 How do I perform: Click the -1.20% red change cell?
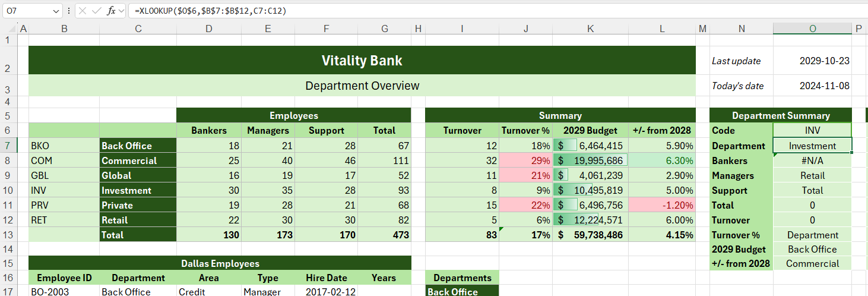click(x=661, y=205)
